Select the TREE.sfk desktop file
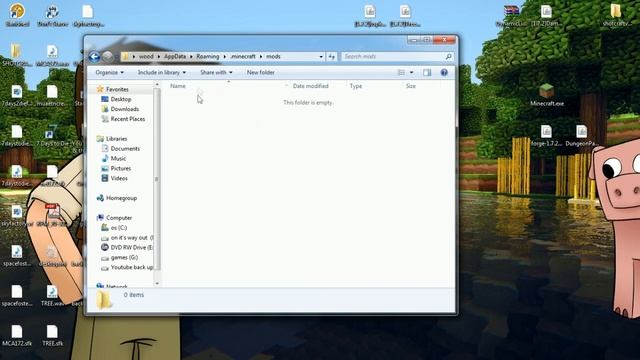The height and width of the screenshot is (360, 640). (x=52, y=336)
